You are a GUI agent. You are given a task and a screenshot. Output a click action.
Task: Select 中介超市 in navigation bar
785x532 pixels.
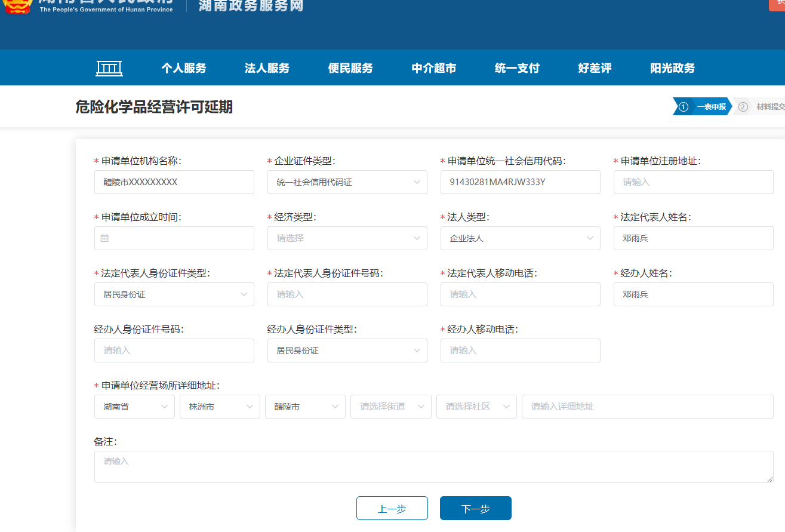(433, 68)
